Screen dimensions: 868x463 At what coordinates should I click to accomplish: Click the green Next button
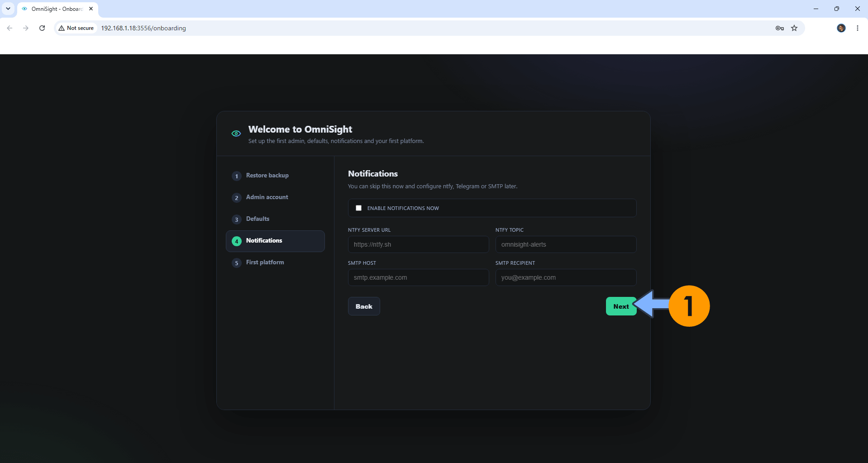(621, 306)
